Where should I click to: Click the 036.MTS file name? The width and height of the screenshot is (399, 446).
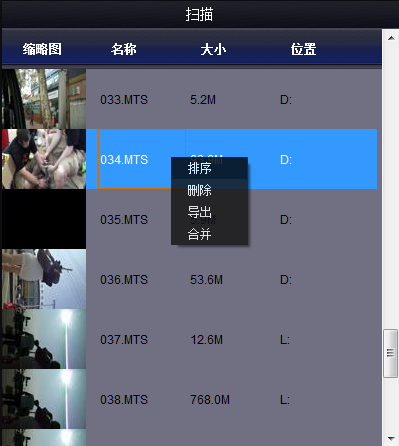(x=124, y=280)
